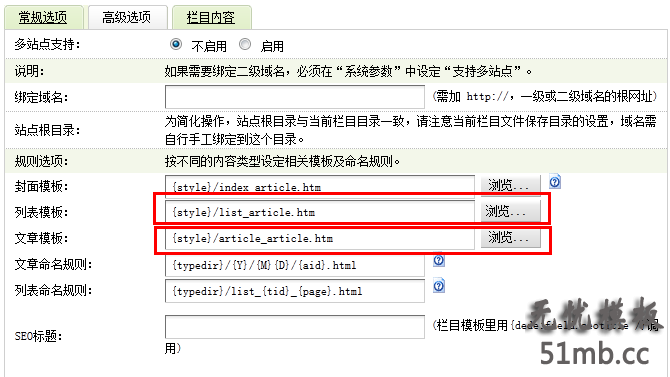Click the 列表模板 label
Screen dimensions: 670x377
tap(41, 212)
